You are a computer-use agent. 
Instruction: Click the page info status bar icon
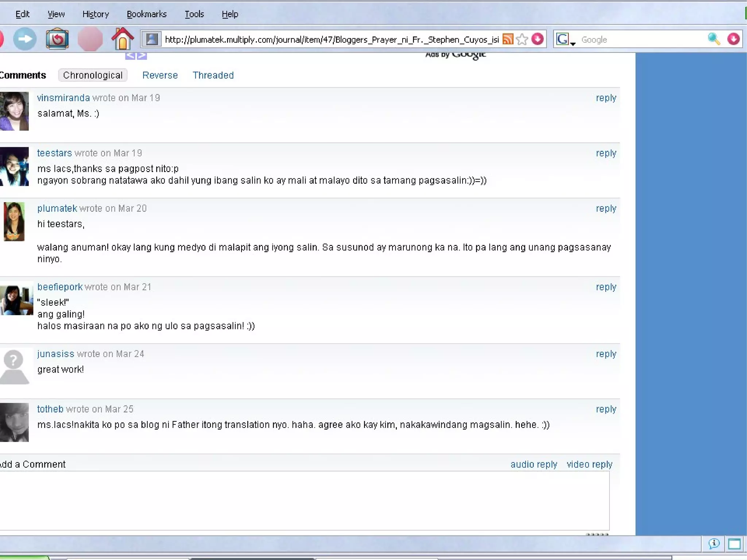click(714, 544)
